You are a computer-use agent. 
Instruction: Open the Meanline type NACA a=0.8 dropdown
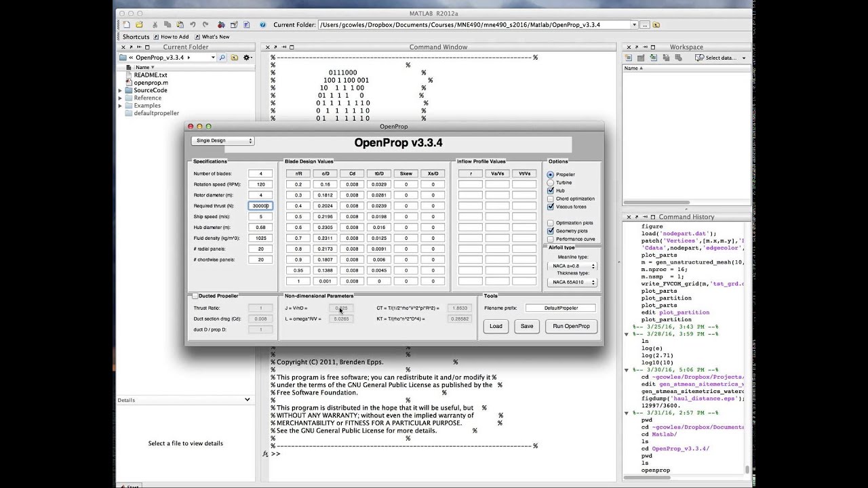pyautogui.click(x=572, y=266)
